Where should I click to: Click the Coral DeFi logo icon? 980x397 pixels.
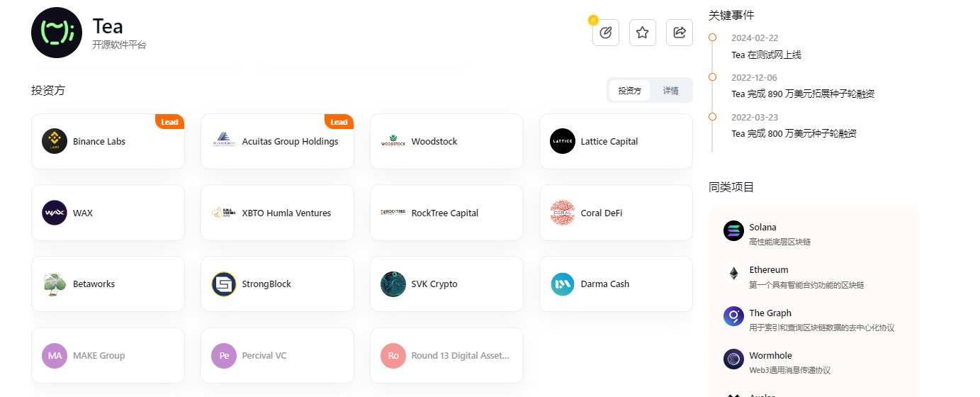563,213
